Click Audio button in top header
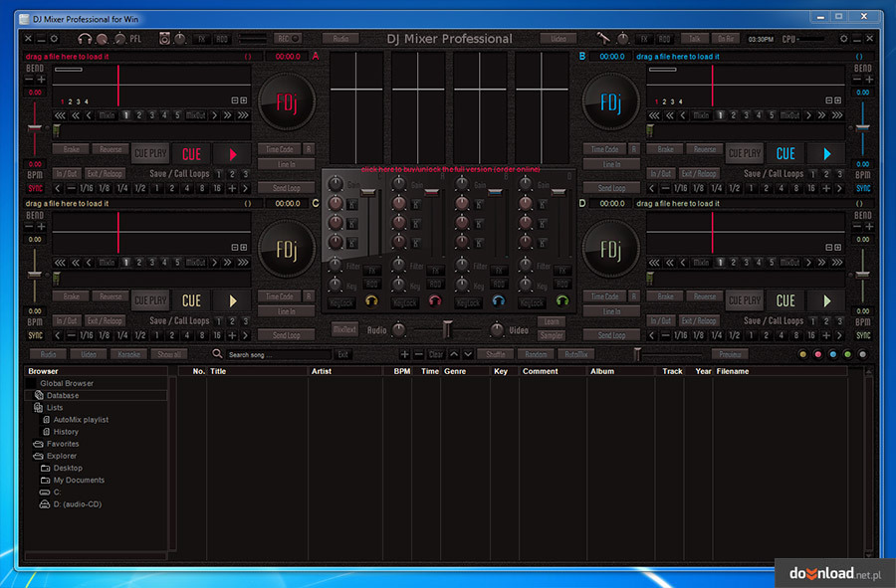This screenshot has height=588, width=896. pos(341,39)
